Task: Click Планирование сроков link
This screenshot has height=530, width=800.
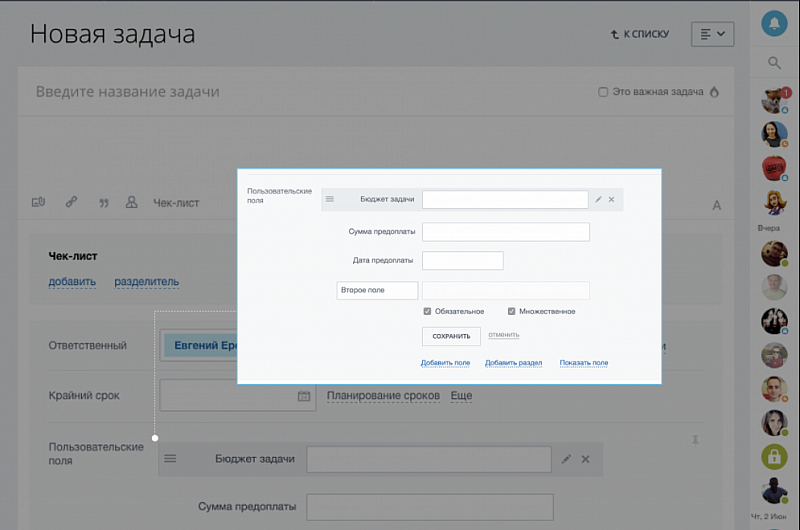Action: [383, 396]
